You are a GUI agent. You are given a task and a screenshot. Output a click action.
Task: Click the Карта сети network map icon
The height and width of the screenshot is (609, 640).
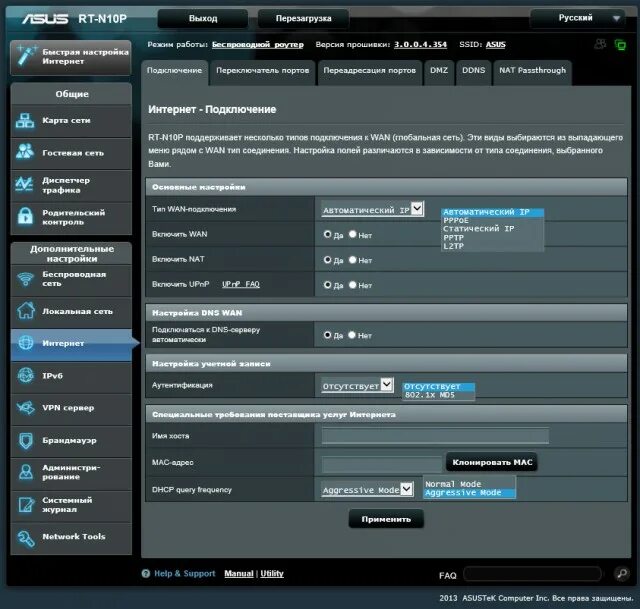tap(25, 121)
